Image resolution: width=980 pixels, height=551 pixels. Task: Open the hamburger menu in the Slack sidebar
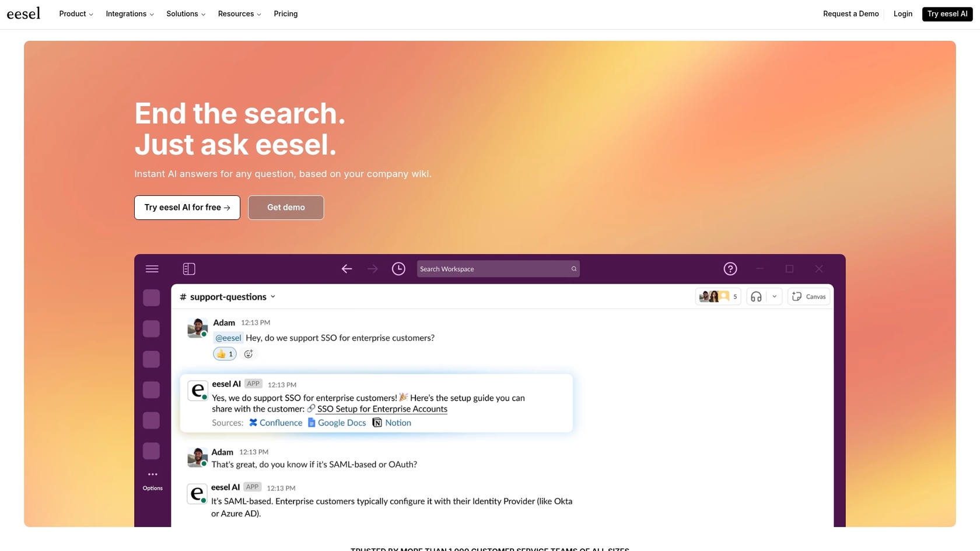point(152,269)
